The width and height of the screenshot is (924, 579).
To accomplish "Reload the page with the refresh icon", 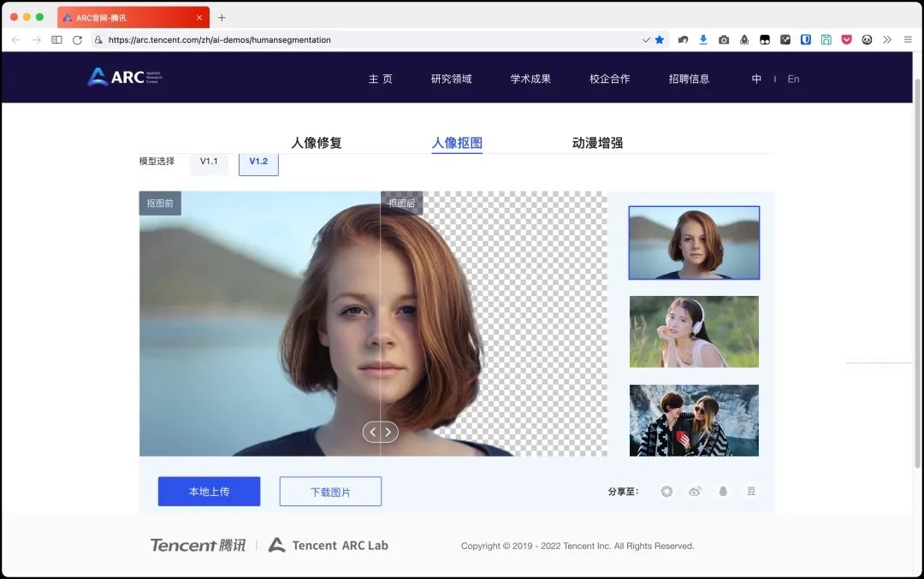I will click(x=77, y=39).
